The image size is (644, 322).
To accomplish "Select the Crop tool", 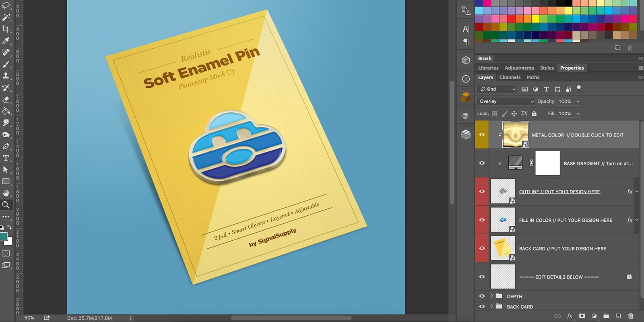I will coord(6,29).
